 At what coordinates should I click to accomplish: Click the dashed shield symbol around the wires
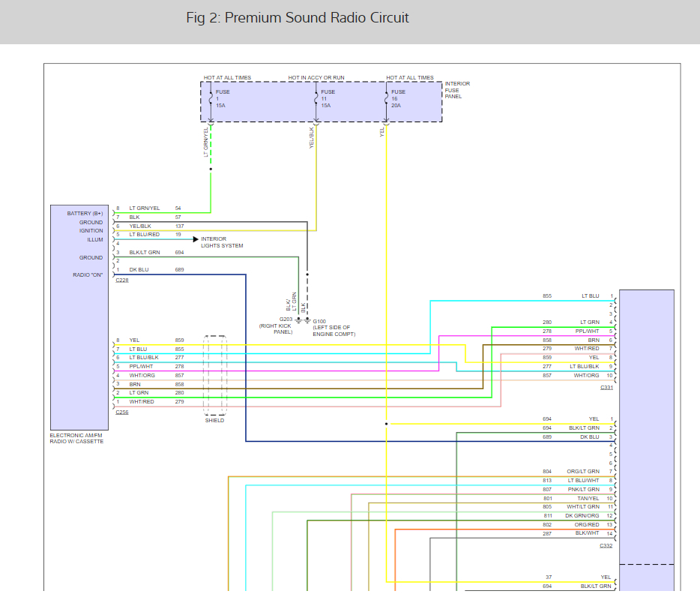tap(215, 375)
